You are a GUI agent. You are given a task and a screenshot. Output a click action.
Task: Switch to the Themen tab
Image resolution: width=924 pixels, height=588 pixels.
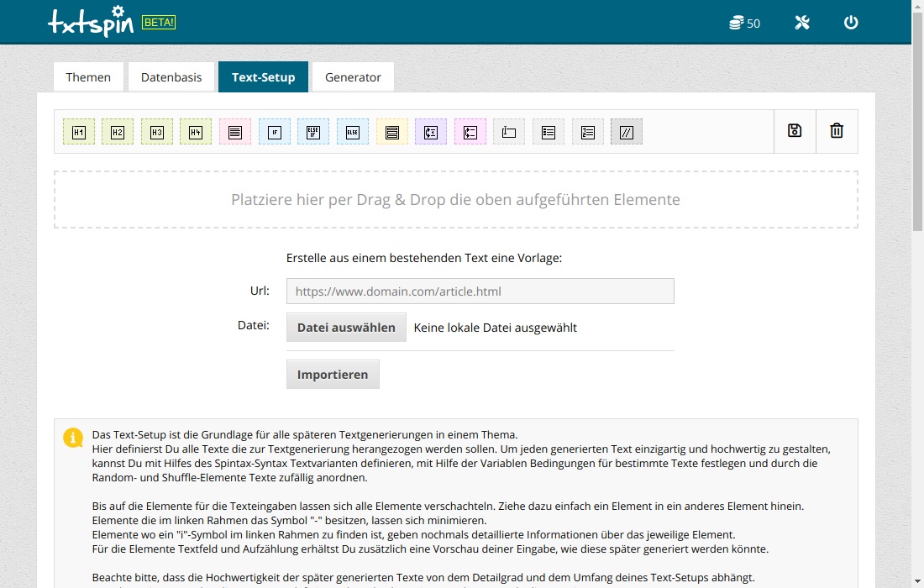tap(88, 77)
